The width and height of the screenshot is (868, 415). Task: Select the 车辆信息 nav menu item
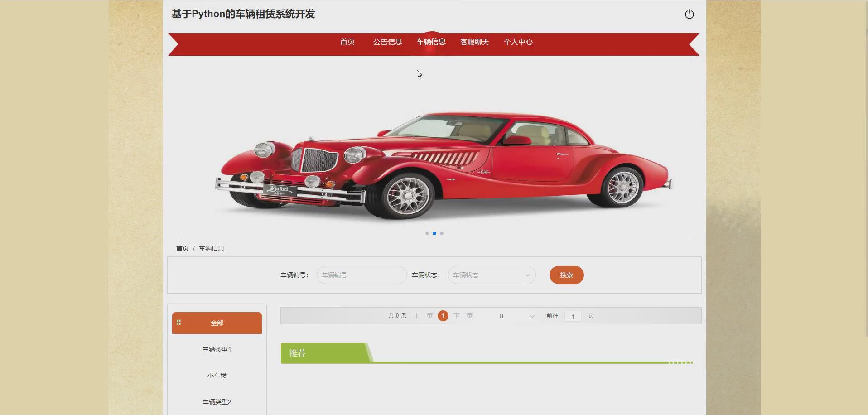click(x=431, y=42)
